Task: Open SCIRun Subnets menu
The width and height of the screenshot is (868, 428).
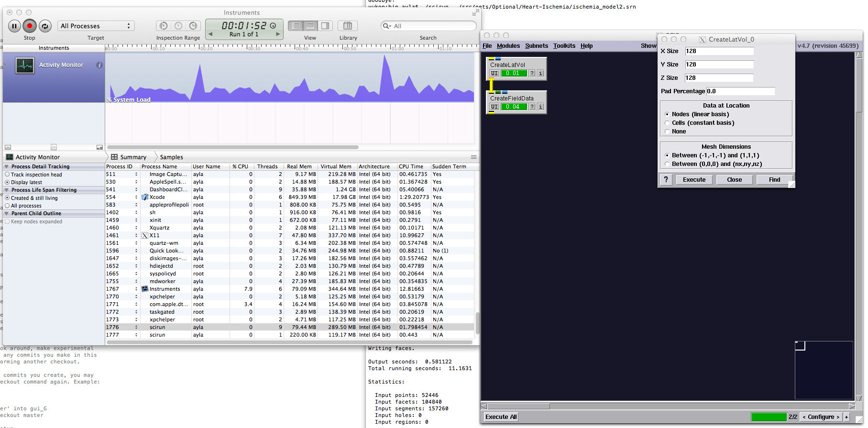Action: tap(537, 46)
